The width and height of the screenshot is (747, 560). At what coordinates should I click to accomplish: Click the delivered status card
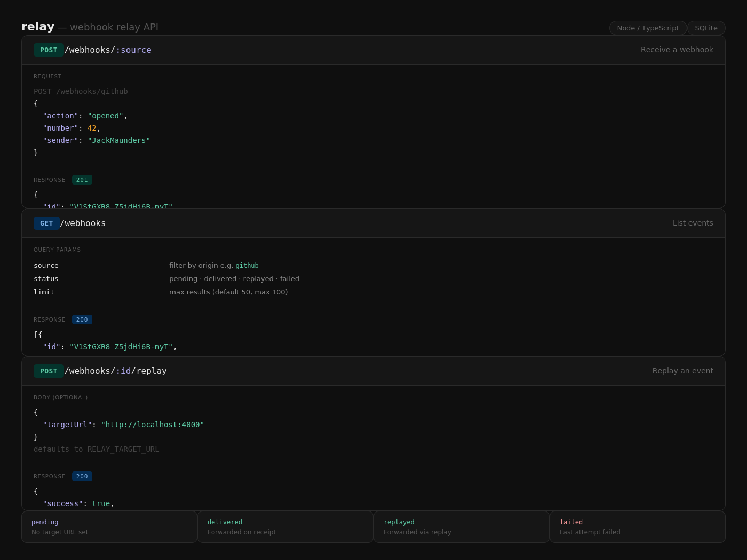point(285,527)
